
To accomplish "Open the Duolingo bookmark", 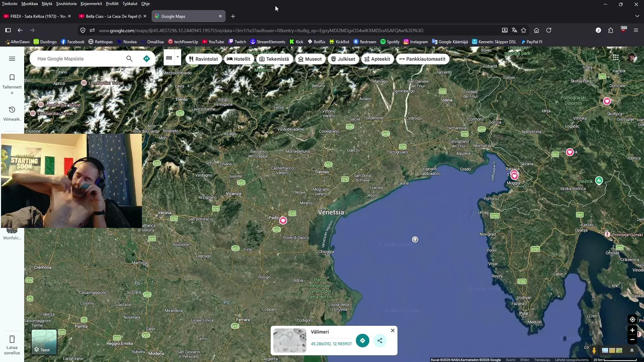I will (x=45, y=42).
